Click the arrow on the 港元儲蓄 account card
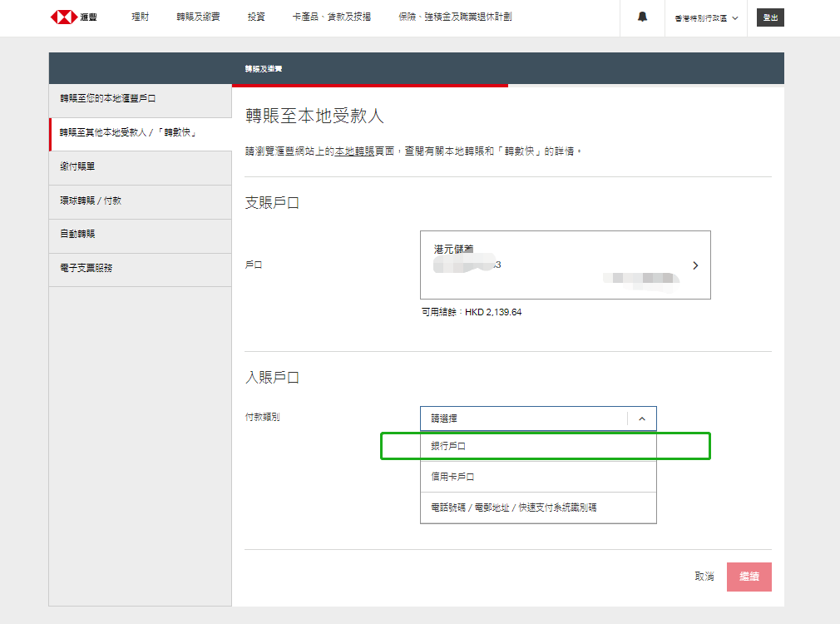Image resolution: width=840 pixels, height=624 pixels. tap(695, 265)
